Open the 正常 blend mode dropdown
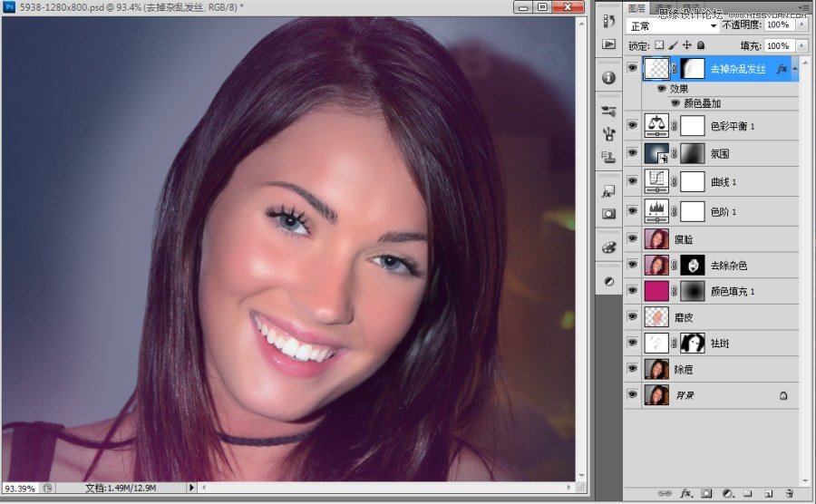 (673, 25)
